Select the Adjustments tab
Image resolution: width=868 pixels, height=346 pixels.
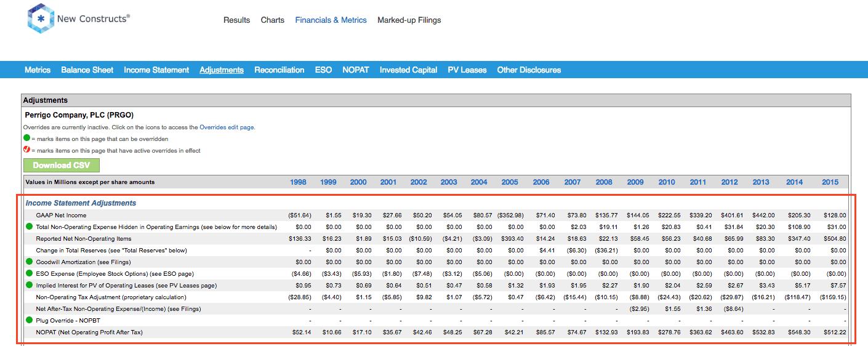[x=222, y=70]
